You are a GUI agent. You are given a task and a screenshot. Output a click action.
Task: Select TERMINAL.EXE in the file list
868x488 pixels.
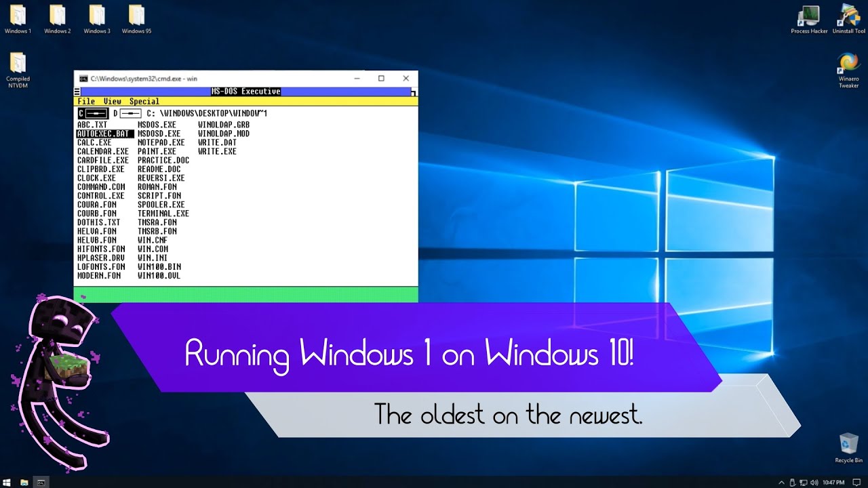tap(163, 213)
